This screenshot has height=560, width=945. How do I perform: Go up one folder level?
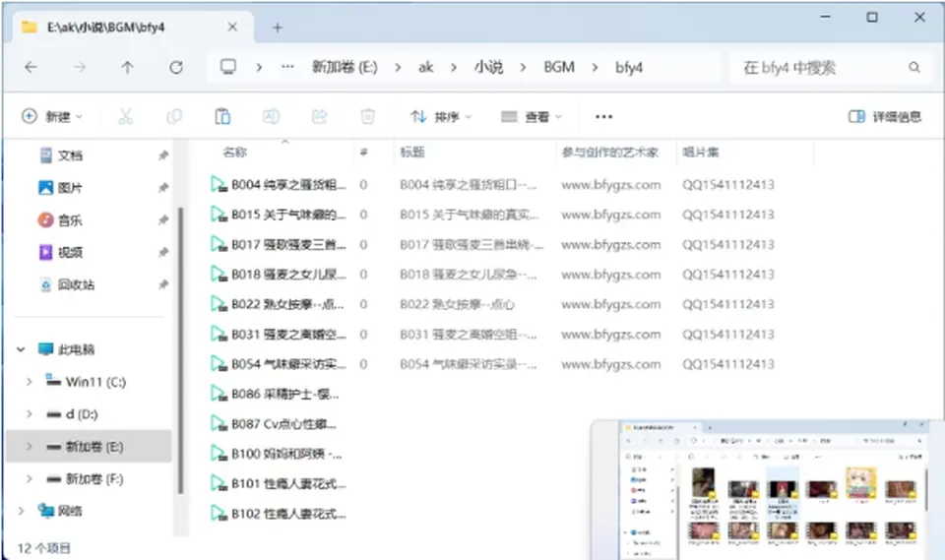point(127,68)
